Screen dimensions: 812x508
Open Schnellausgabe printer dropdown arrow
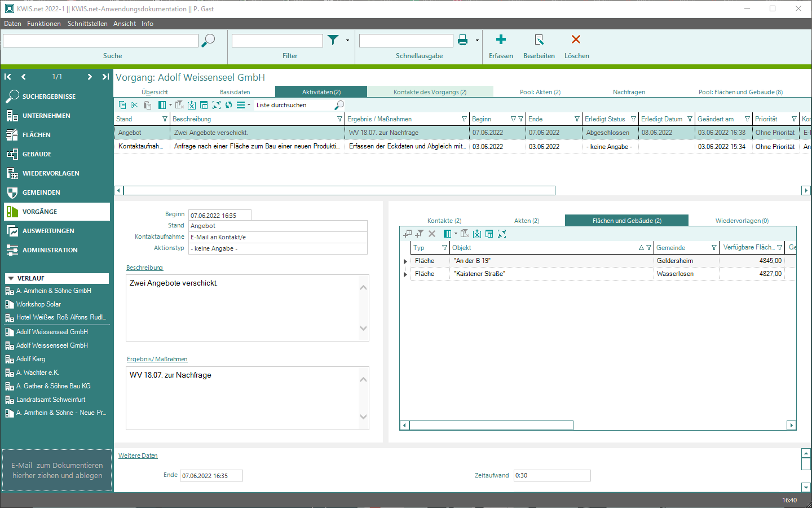tap(477, 40)
